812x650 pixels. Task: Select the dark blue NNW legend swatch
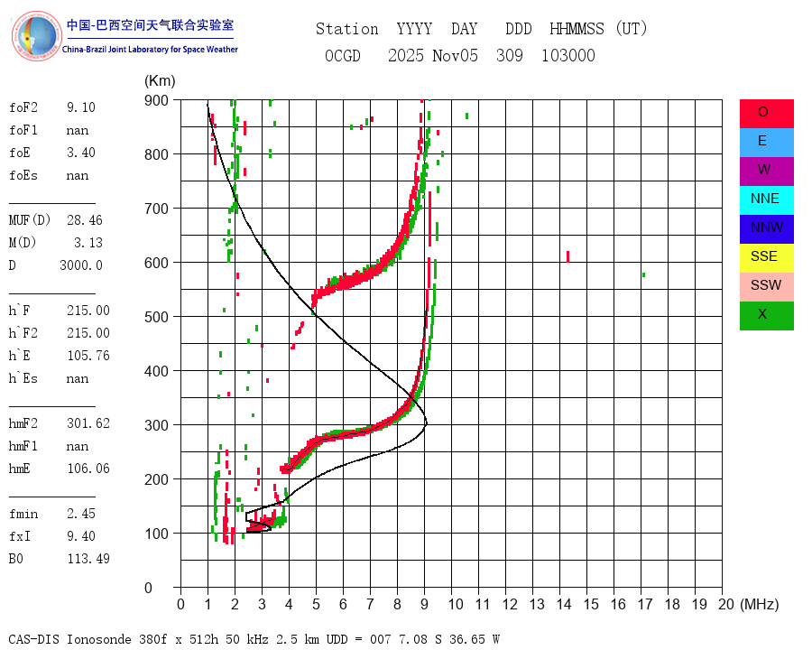click(766, 229)
